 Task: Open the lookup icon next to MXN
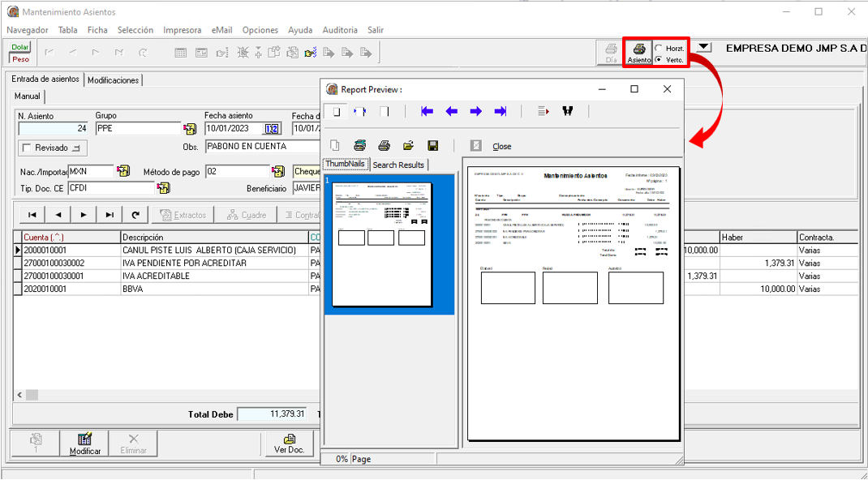[x=123, y=171]
